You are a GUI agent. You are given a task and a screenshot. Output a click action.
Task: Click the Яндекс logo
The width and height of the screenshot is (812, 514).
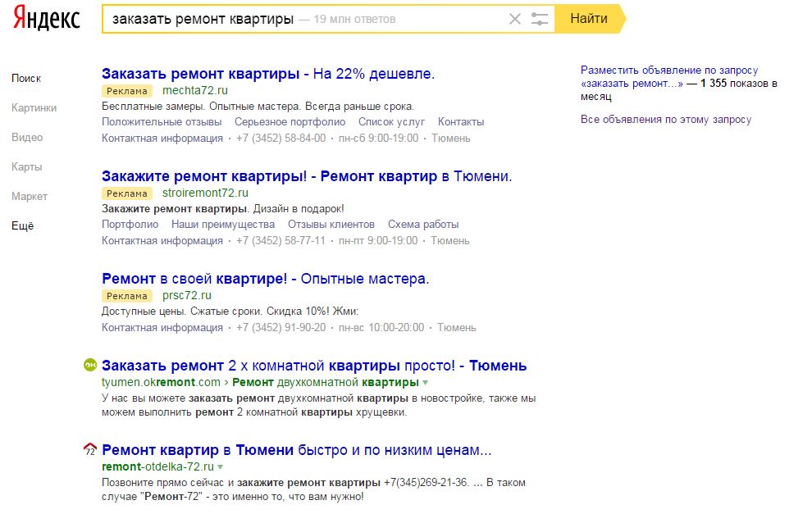47,19
